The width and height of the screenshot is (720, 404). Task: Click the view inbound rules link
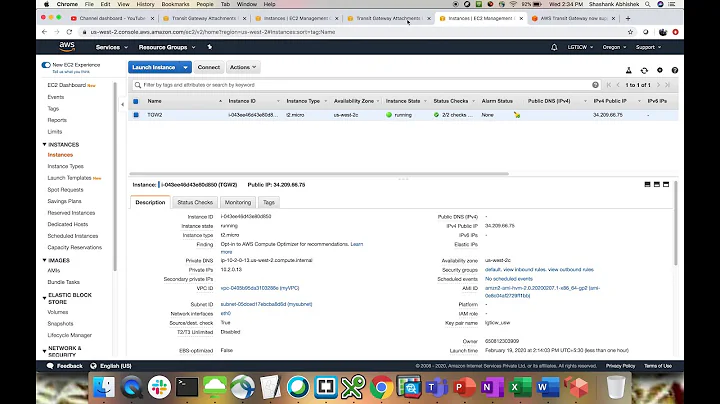point(523,269)
